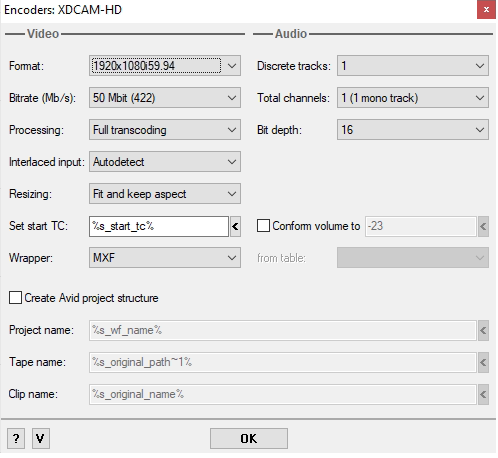This screenshot has width=498, height=458.
Task: Click the Bitrate (Mb/s) label
Action: point(42,98)
